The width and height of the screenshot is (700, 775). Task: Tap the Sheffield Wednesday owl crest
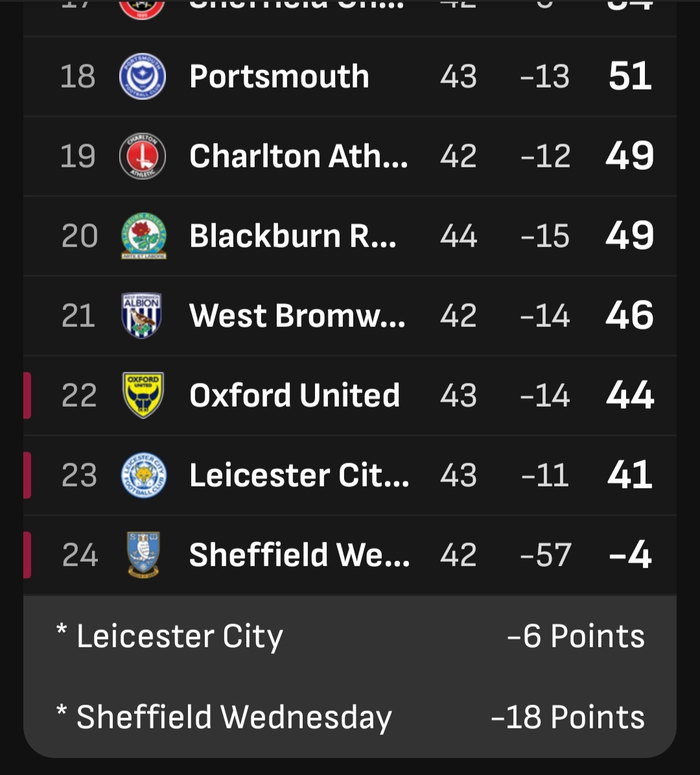(x=143, y=555)
